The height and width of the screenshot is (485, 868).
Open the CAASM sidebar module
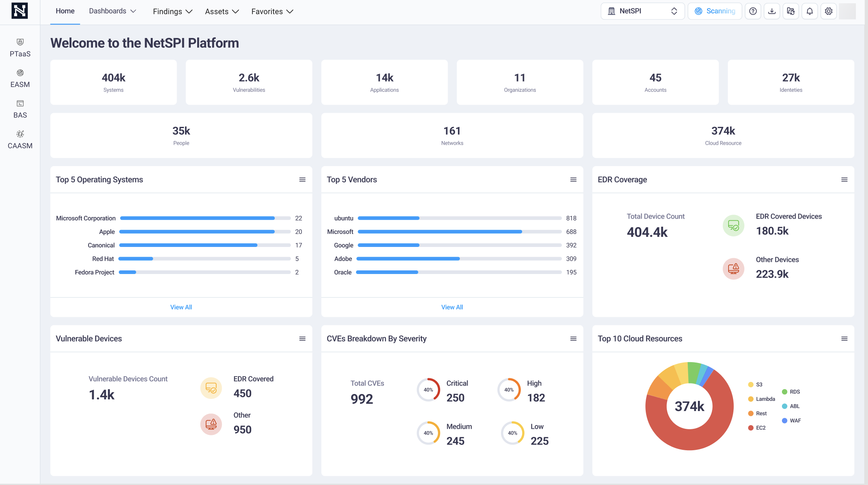click(20, 140)
